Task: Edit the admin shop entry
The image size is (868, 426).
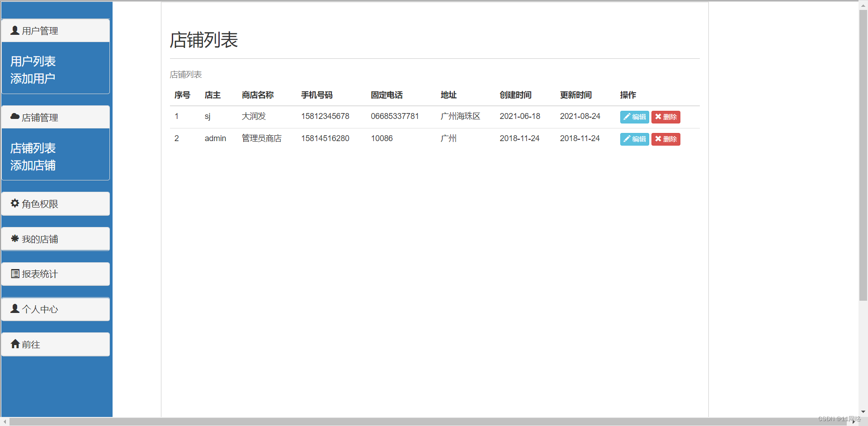Action: click(634, 139)
